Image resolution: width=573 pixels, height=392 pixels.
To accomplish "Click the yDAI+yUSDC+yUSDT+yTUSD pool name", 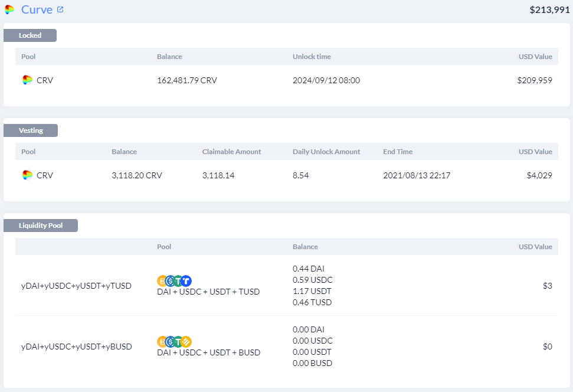I will 76,286.
